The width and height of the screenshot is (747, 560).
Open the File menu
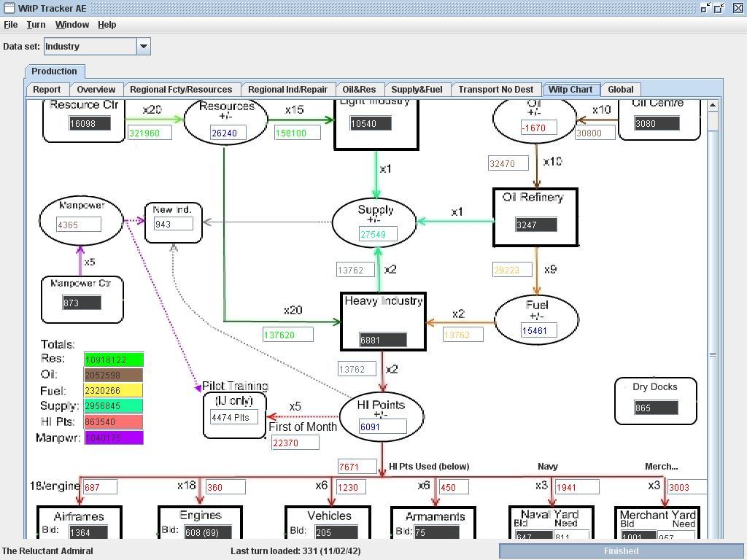pyautogui.click(x=10, y=25)
